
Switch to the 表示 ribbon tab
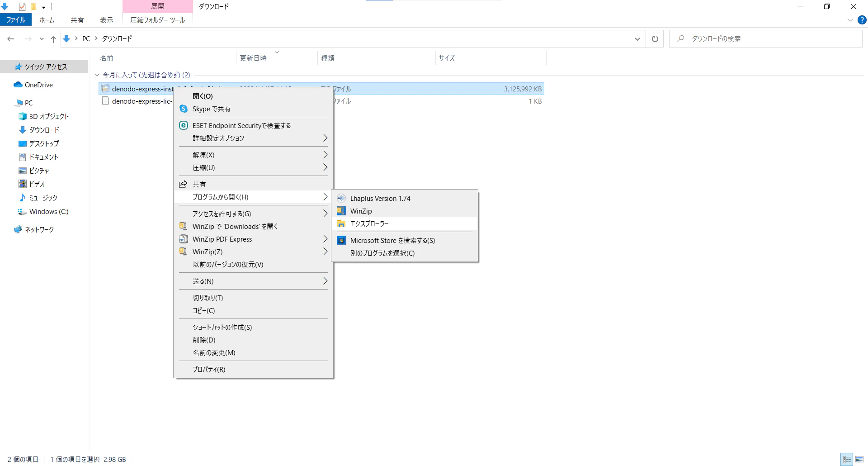click(107, 20)
